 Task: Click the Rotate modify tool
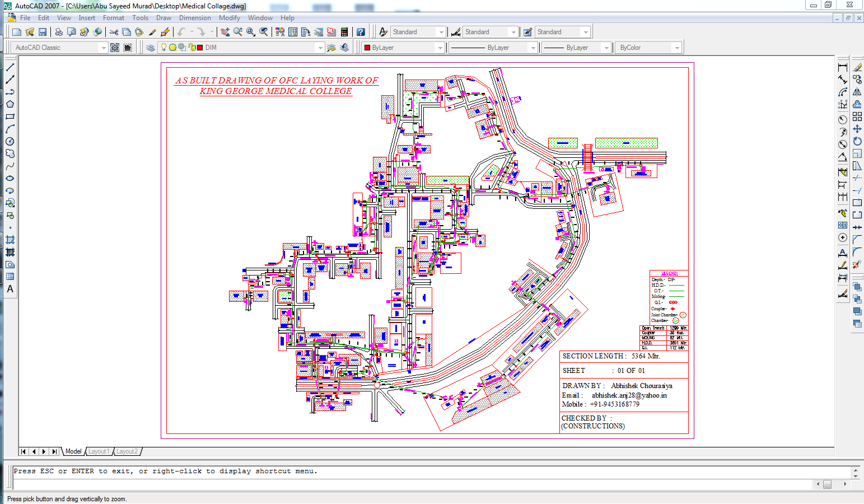[x=857, y=141]
